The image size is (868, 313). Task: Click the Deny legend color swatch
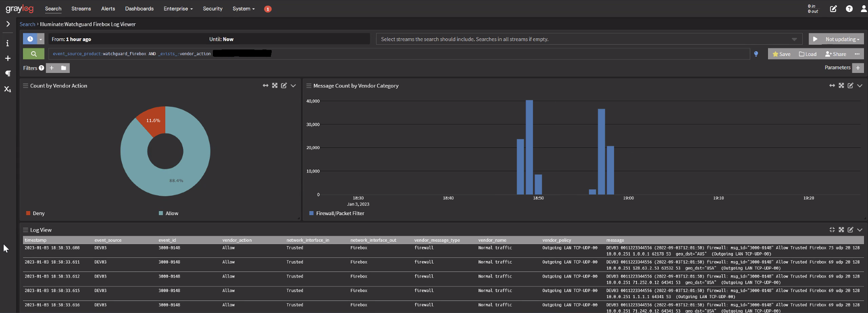point(28,213)
